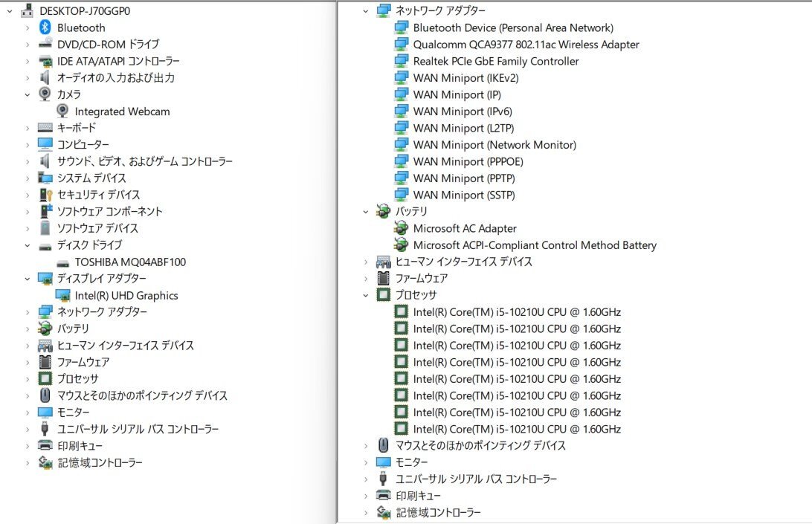Click the サウンド、ビデオ、およびゲーム コントローラー icon

(x=45, y=161)
